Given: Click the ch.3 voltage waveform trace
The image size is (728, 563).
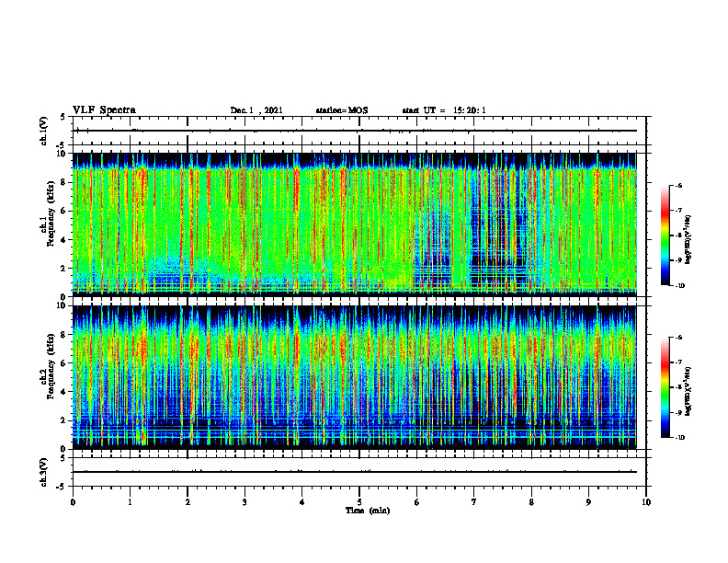Looking at the screenshot, I should pos(355,472).
